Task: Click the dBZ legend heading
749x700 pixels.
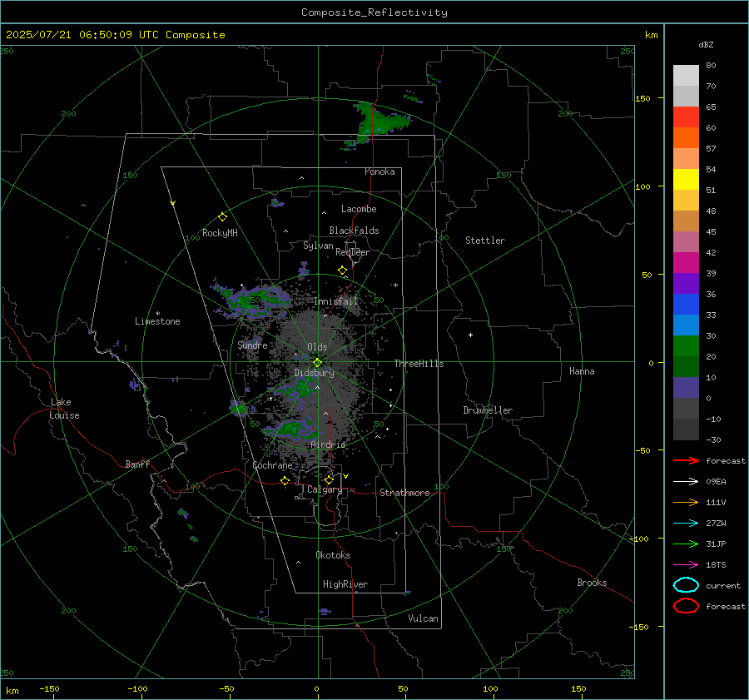Action: coord(706,44)
